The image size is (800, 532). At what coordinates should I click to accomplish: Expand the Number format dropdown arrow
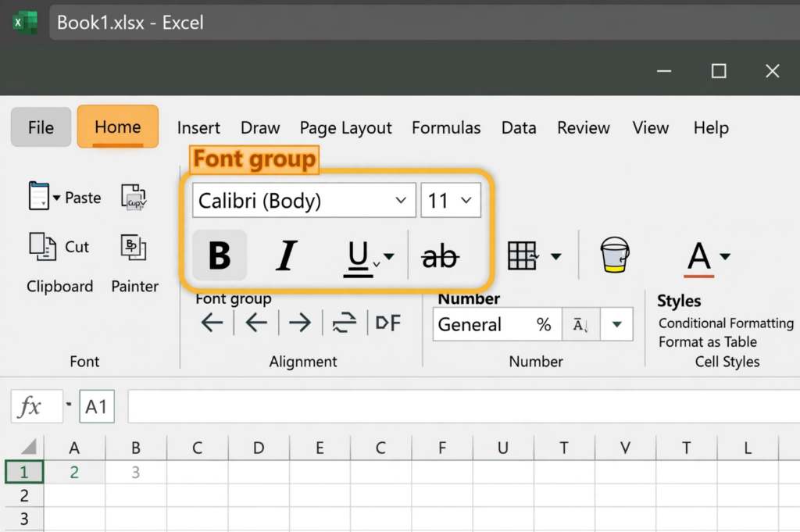coord(617,324)
